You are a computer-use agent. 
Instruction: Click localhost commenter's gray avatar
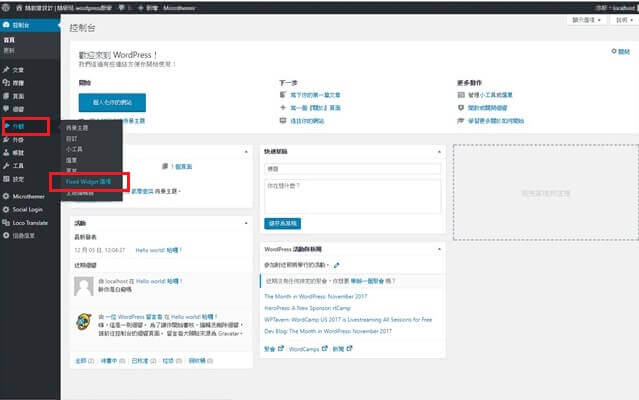pos(84,286)
